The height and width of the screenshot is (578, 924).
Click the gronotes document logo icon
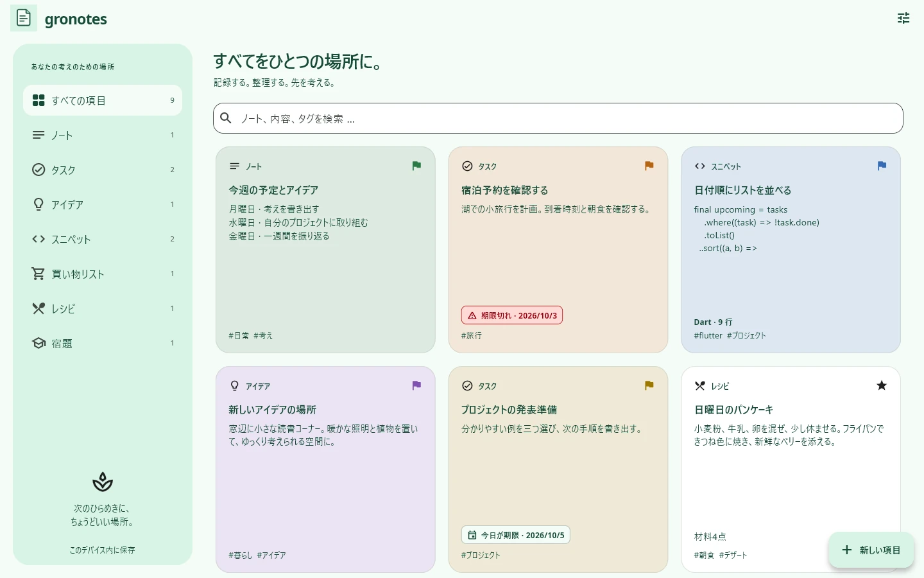tap(24, 18)
